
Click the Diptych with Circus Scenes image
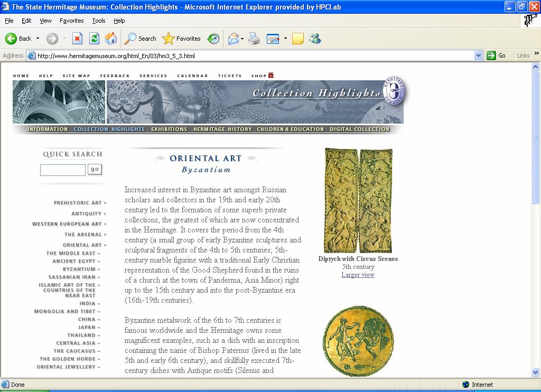tap(358, 200)
